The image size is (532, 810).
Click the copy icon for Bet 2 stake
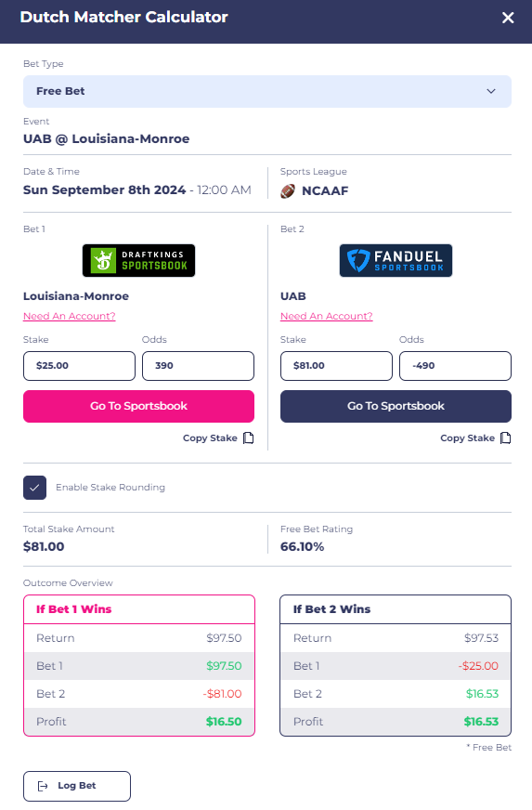pyautogui.click(x=506, y=438)
